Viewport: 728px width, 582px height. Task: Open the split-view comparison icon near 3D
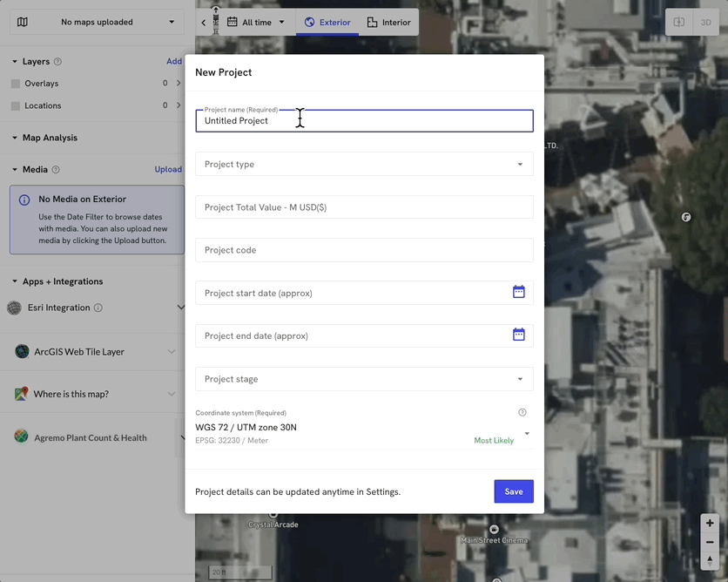click(678, 22)
